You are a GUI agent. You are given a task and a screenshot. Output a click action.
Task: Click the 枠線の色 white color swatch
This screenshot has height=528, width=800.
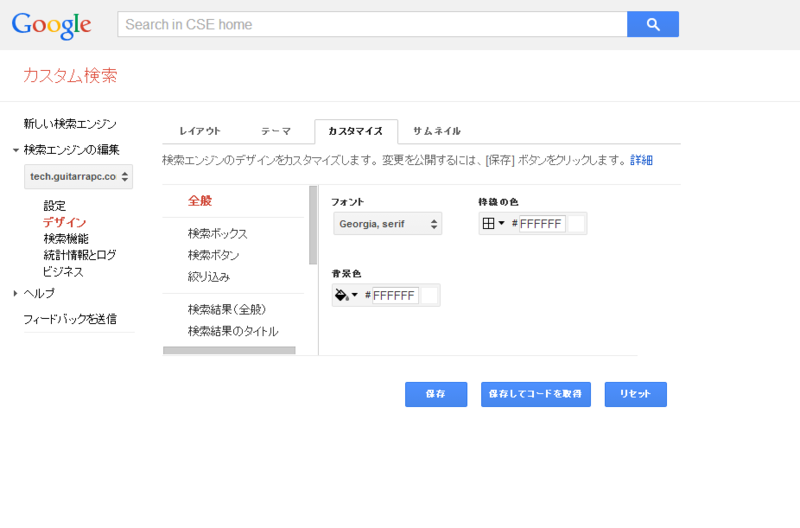[576, 223]
